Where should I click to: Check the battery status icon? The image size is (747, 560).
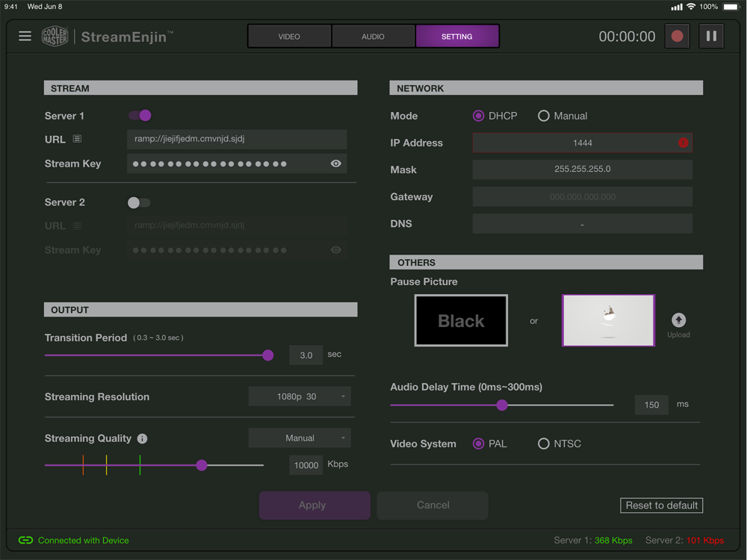731,7
